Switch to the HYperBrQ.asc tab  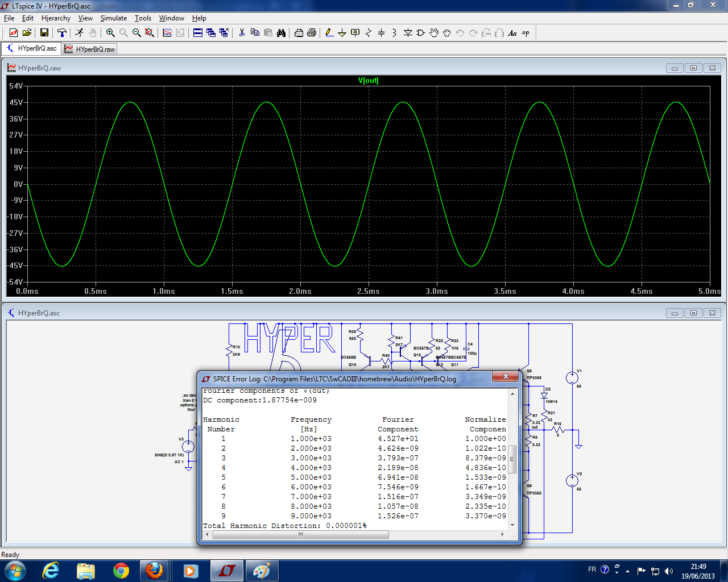pos(32,49)
